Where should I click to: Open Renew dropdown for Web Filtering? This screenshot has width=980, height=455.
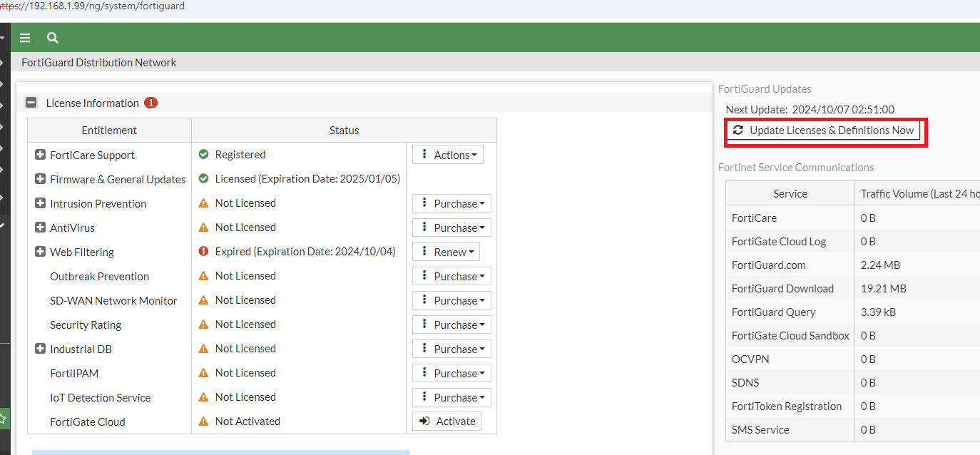[x=446, y=252]
